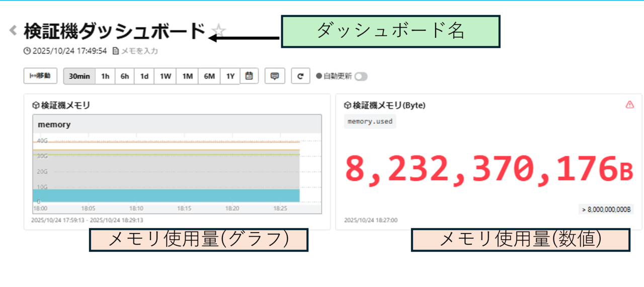Click the cube icon of 検証機メモリ graph widget
The image size is (644, 287).
tap(35, 105)
